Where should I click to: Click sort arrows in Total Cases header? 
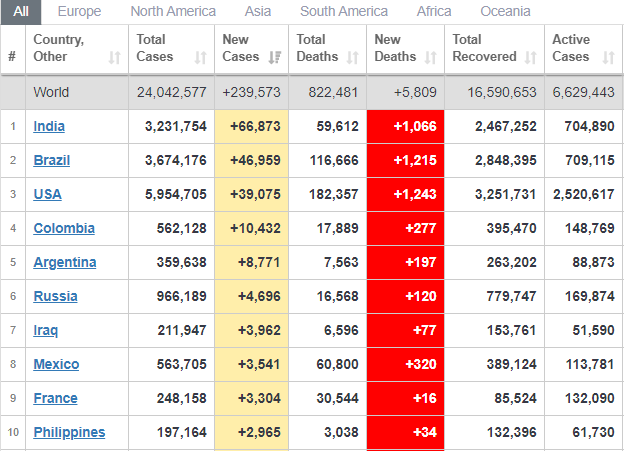click(201, 58)
